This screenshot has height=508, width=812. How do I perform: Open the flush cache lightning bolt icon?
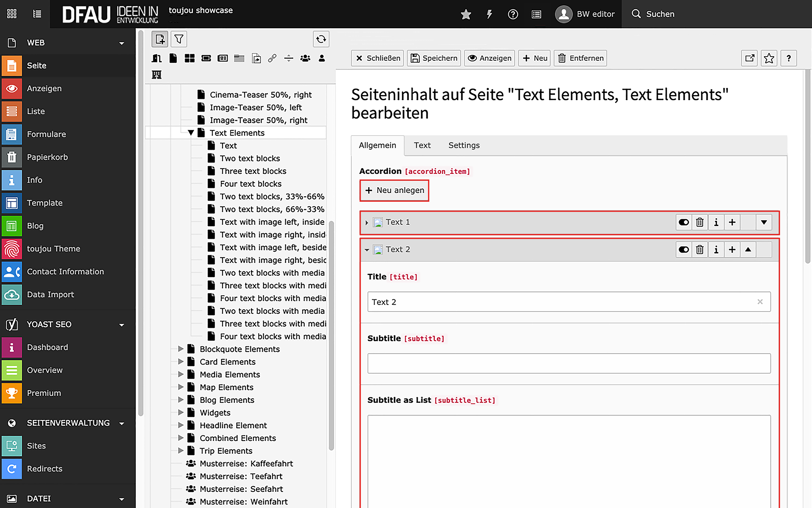tap(489, 14)
